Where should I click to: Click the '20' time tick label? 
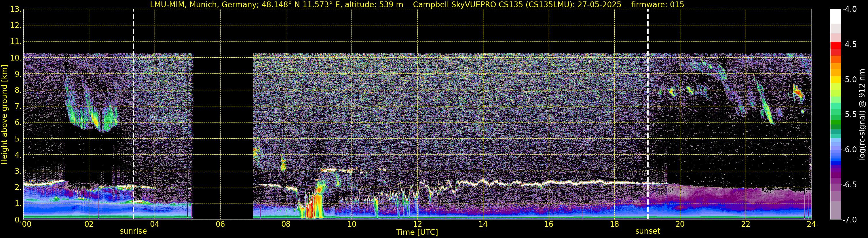click(680, 224)
